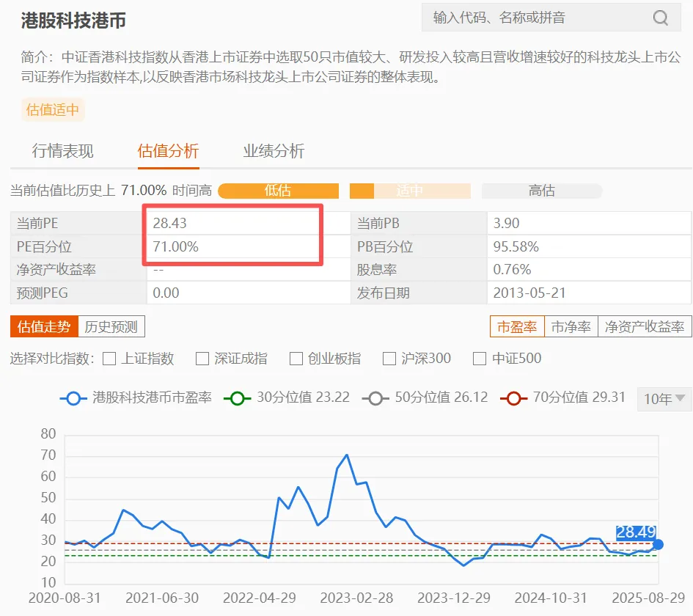Viewport: 693px width, 616px height.
Task: Enable the 创业板指 comparison checkbox
Action: pos(296,359)
